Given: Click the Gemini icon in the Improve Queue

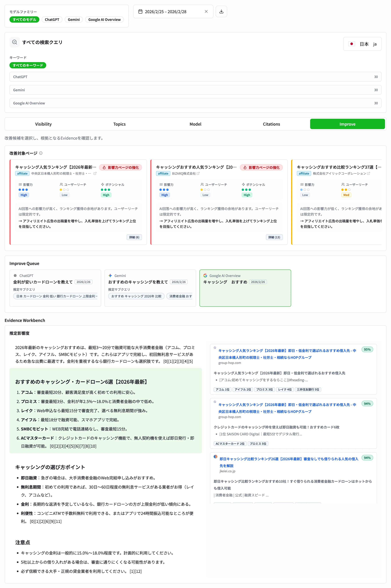Looking at the screenshot, I should point(110,275).
